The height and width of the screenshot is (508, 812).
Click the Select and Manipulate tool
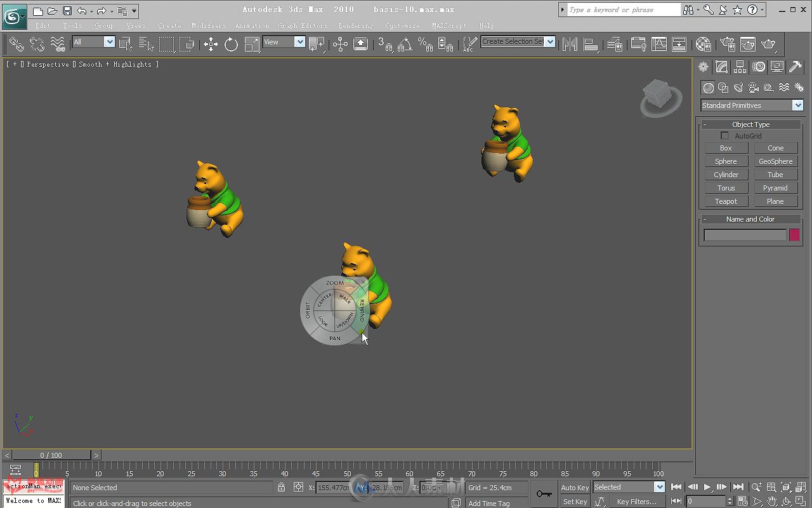340,44
